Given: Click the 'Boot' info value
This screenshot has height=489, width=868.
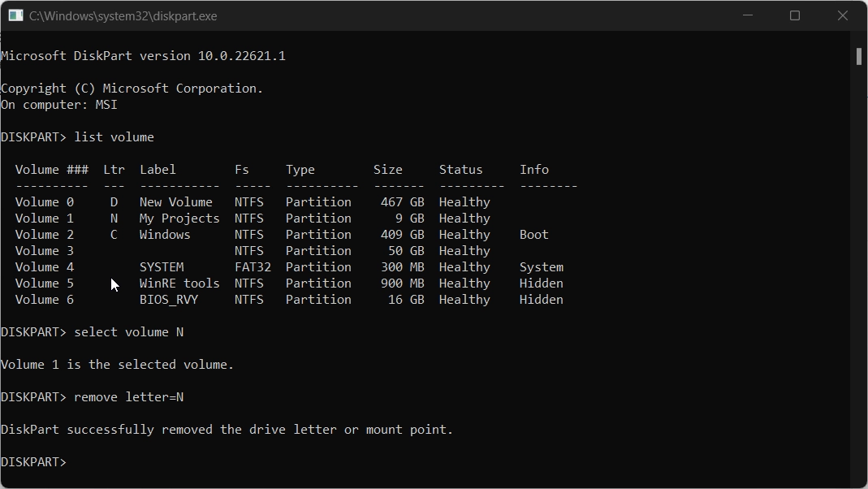Looking at the screenshot, I should pyautogui.click(x=534, y=235).
